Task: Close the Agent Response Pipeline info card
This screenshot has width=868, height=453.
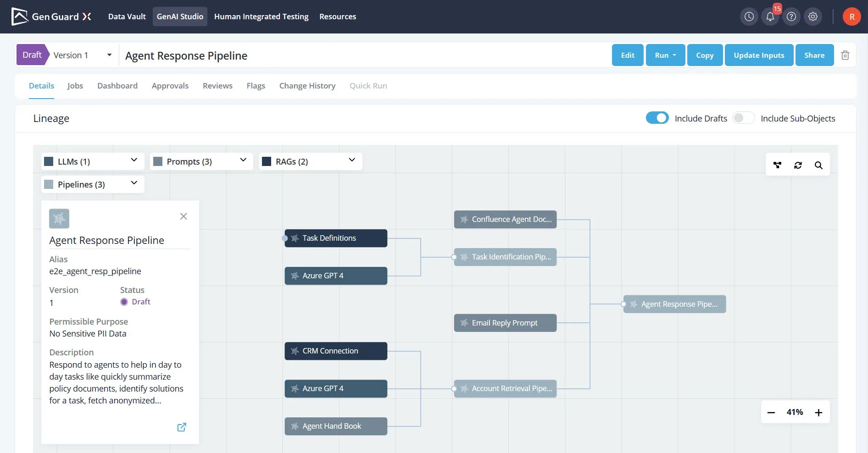Action: click(x=184, y=216)
